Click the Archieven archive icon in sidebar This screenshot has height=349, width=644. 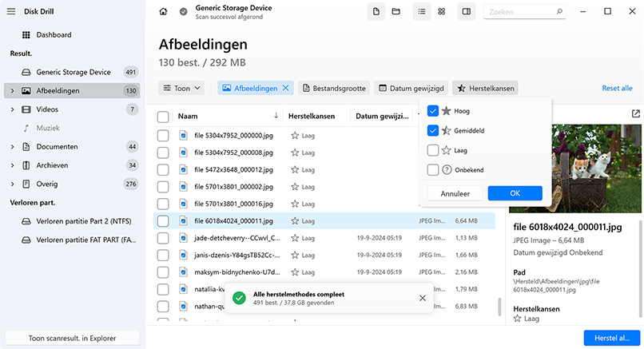pyautogui.click(x=26, y=165)
